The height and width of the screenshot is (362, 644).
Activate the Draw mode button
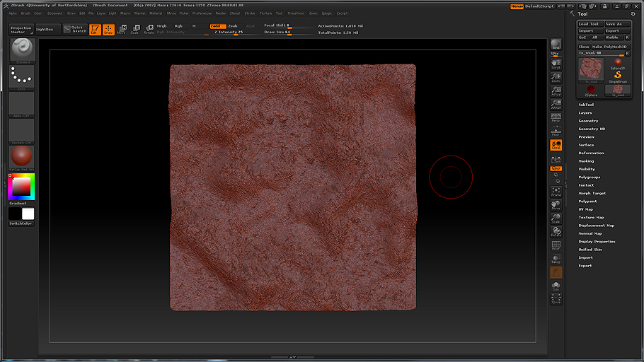108,30
